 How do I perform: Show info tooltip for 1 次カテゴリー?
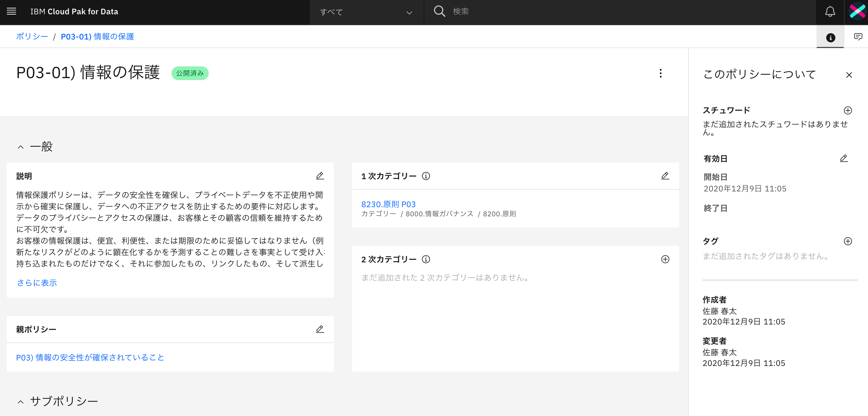[426, 176]
